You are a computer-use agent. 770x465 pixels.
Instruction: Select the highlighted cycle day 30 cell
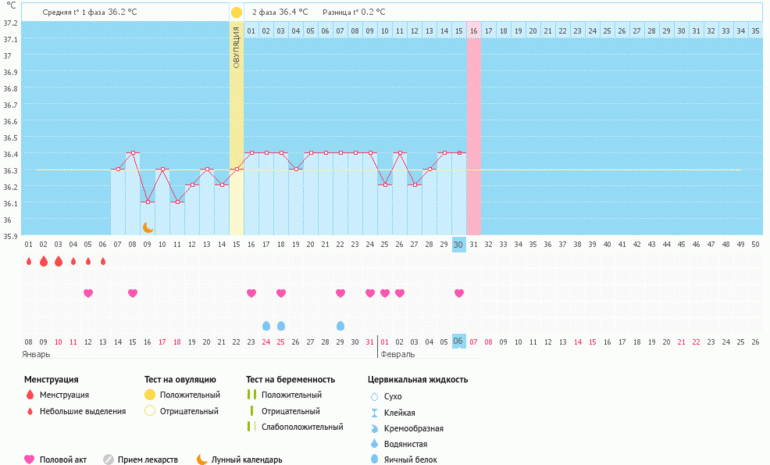[459, 245]
